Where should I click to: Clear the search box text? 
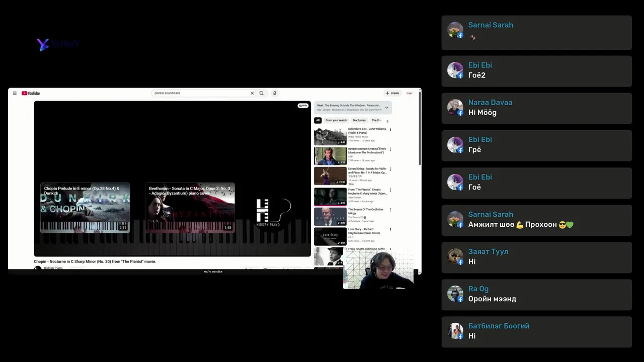click(x=252, y=93)
